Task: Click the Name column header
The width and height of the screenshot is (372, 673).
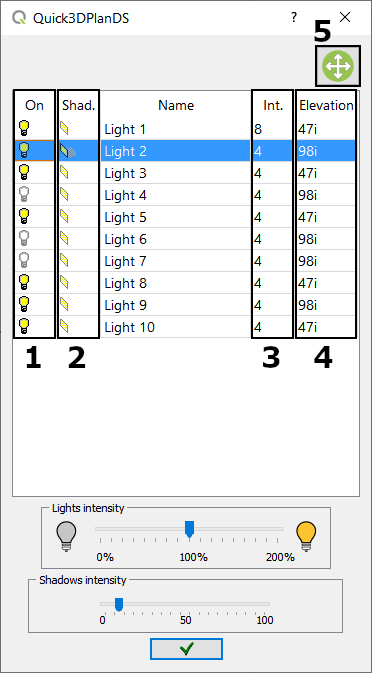Action: tap(176, 105)
